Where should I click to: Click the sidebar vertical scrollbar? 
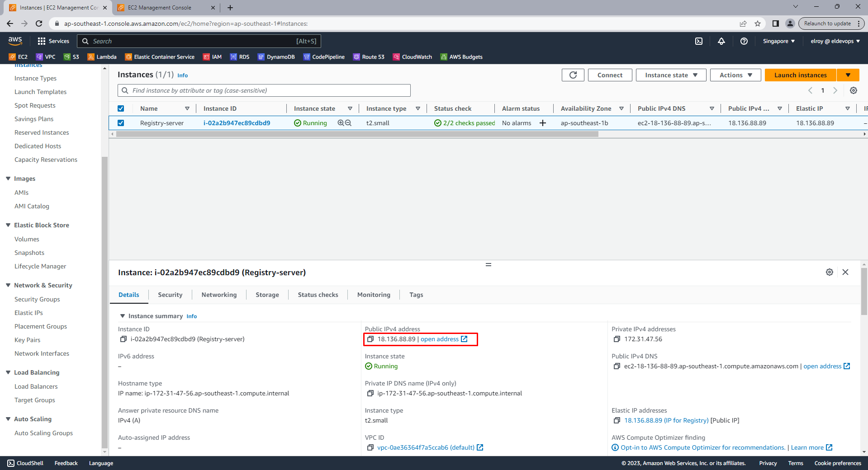point(104,303)
